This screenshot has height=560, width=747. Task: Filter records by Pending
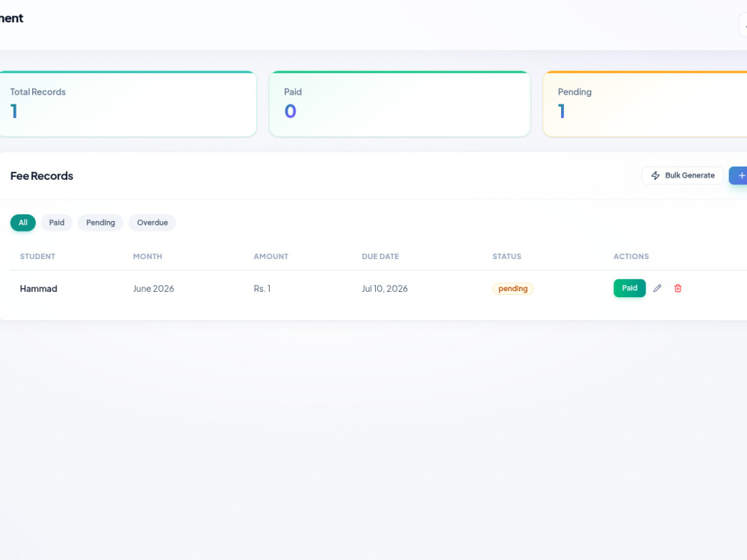coord(101,223)
